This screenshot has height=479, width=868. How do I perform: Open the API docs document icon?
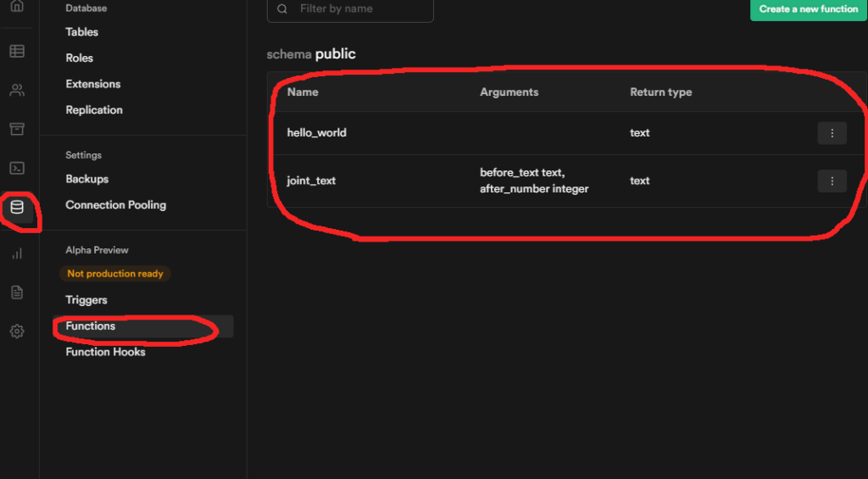coord(17,292)
